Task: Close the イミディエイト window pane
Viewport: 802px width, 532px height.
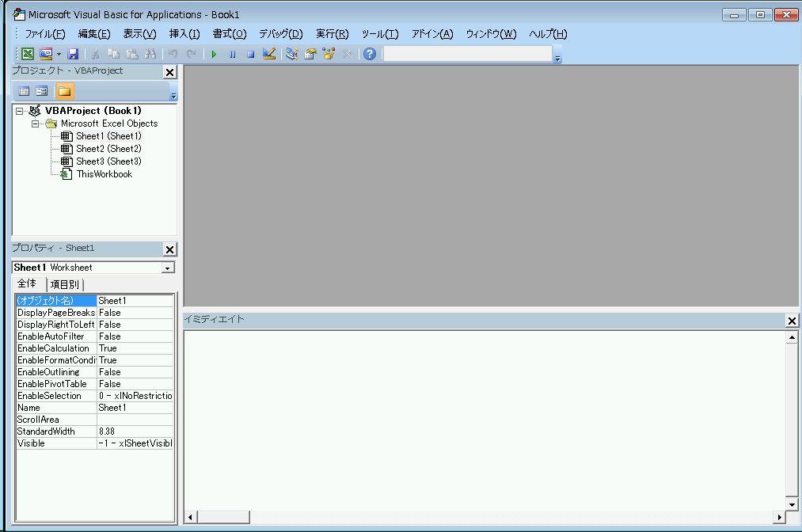Action: tap(792, 321)
